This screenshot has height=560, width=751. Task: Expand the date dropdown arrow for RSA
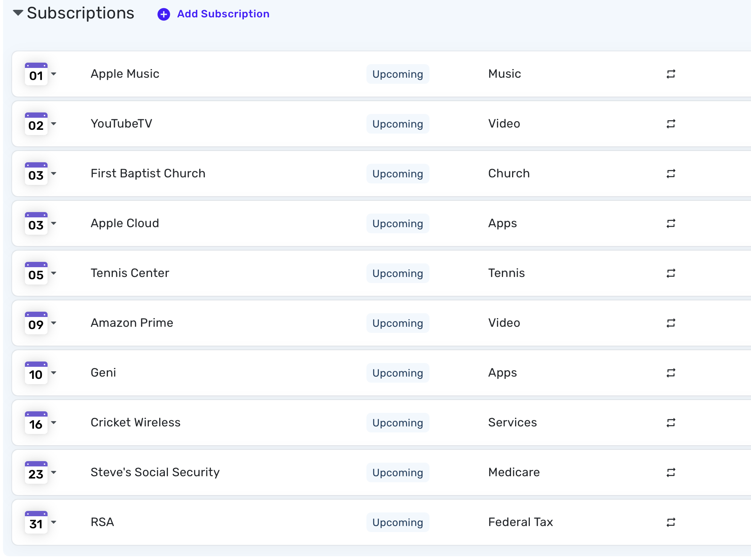pyautogui.click(x=54, y=522)
